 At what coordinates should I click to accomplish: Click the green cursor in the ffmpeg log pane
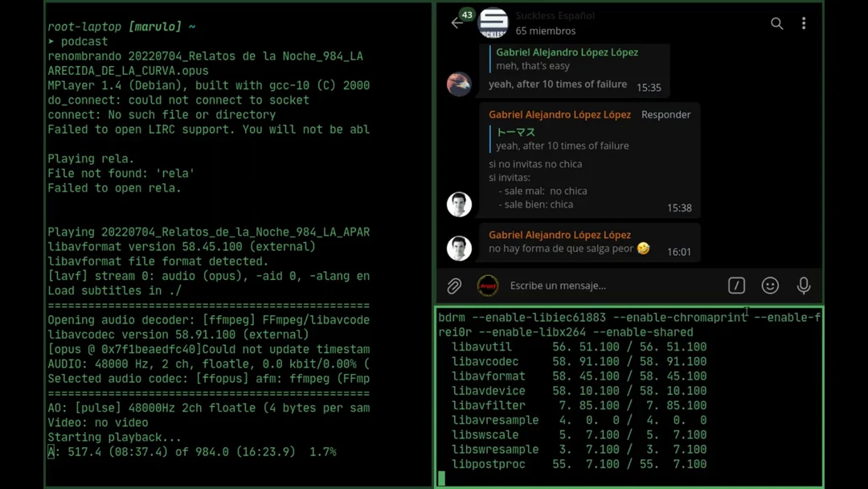click(x=440, y=478)
